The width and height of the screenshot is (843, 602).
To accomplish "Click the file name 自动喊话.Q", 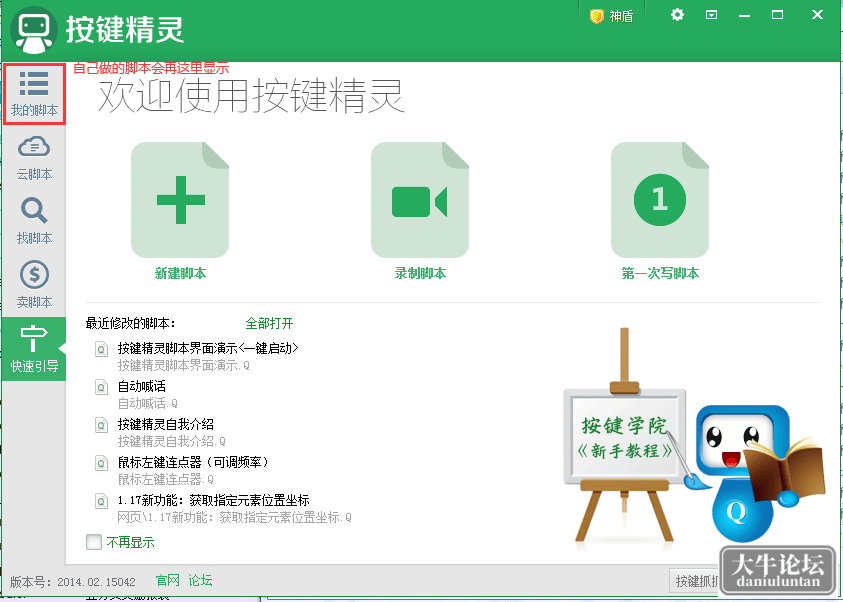I will point(147,403).
